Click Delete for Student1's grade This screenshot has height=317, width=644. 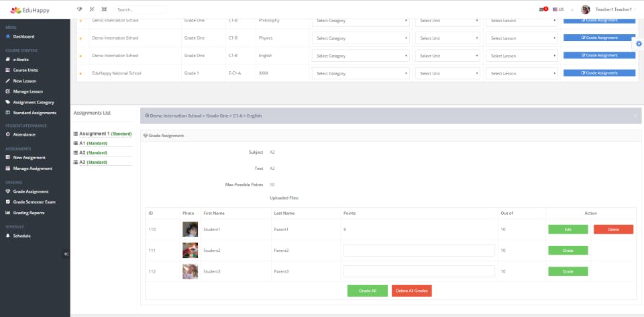[x=613, y=230]
